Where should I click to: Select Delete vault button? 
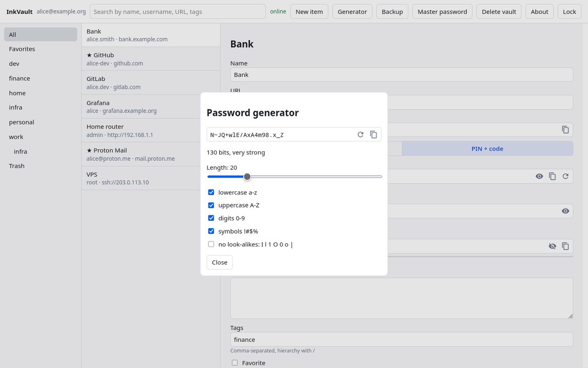[x=499, y=11]
